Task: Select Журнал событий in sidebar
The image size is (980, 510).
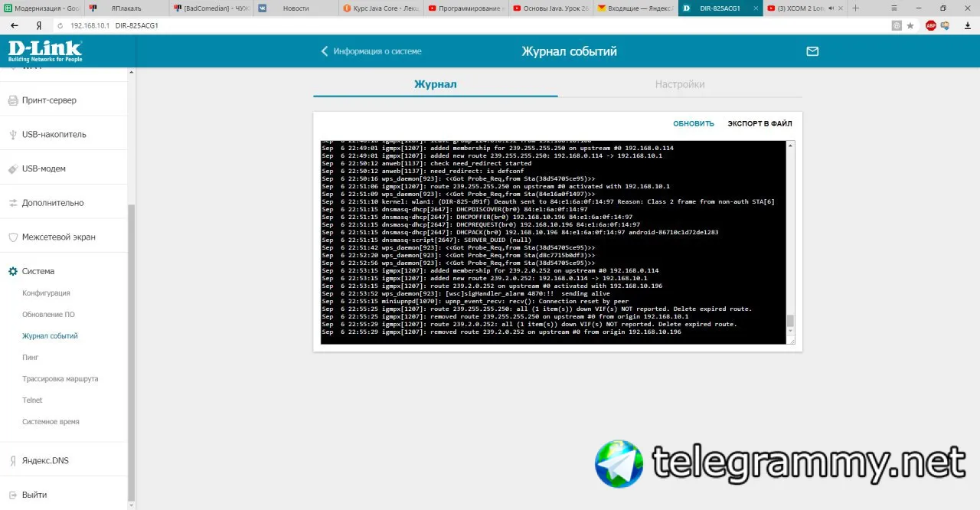Action: click(x=50, y=336)
